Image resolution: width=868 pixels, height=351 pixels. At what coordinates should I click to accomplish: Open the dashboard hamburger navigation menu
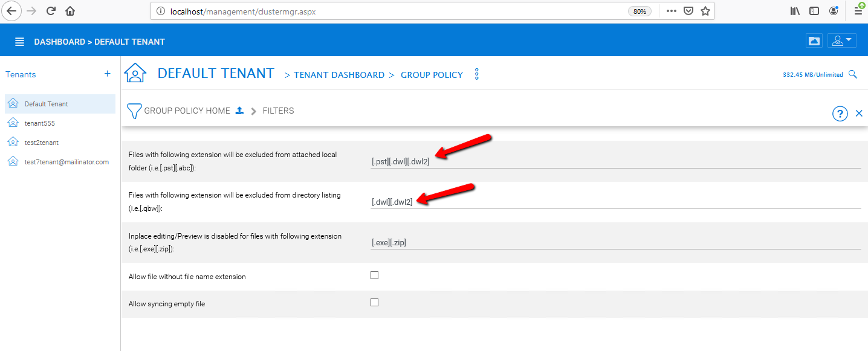coord(20,42)
